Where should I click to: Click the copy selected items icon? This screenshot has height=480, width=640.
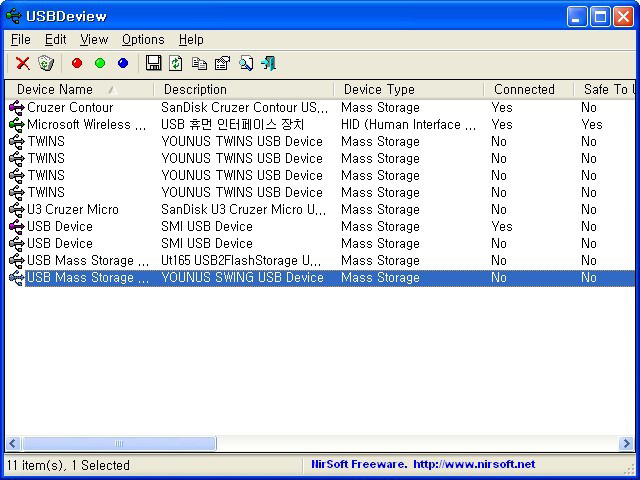click(199, 63)
